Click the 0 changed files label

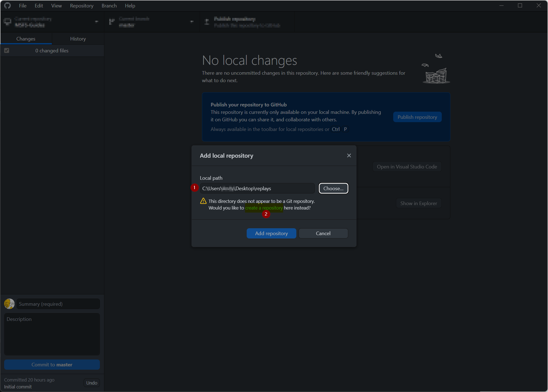pyautogui.click(x=52, y=50)
